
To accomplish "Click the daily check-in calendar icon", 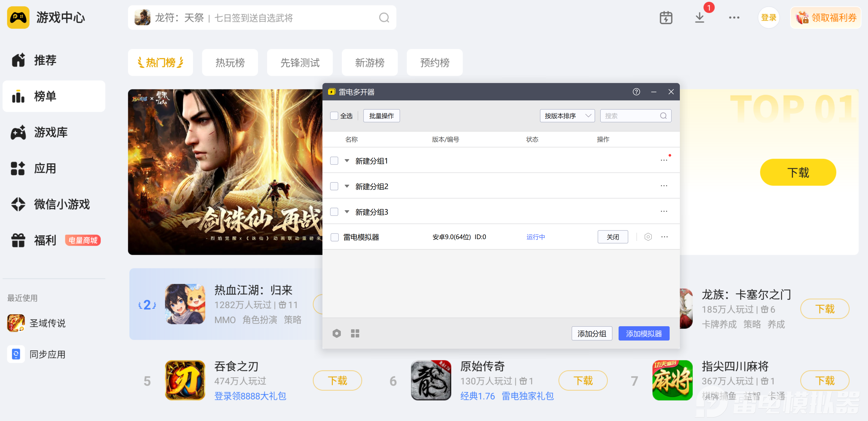I will point(666,18).
